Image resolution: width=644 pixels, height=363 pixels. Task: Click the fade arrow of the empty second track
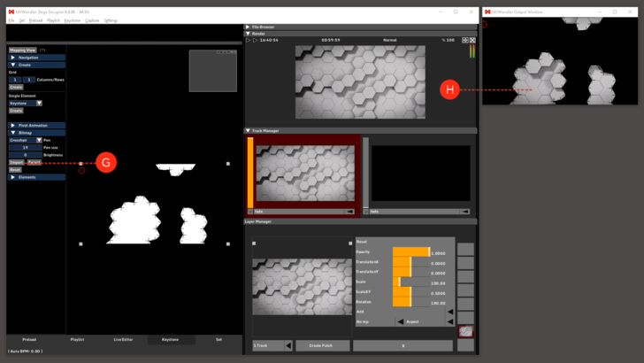click(x=464, y=212)
